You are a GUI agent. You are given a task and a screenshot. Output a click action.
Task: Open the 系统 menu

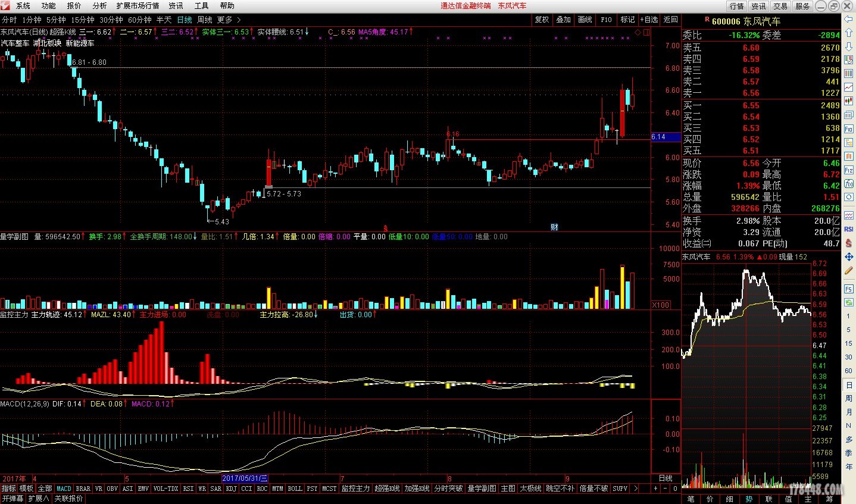[x=23, y=5]
